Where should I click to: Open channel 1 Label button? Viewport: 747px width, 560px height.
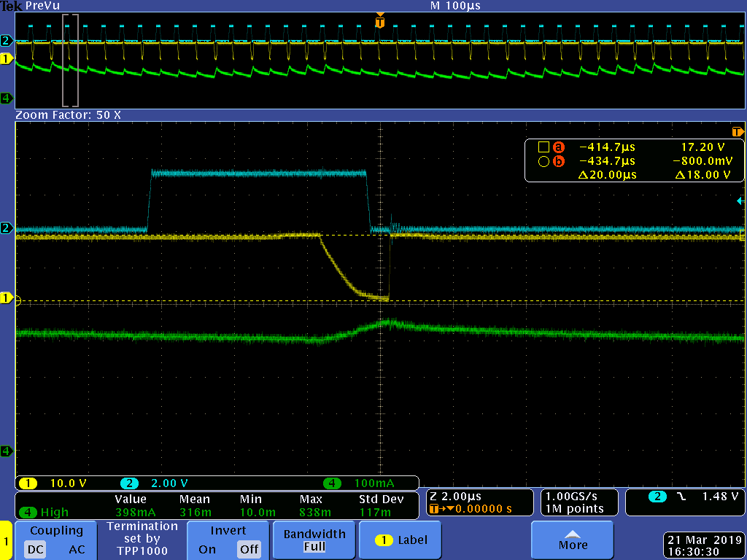point(400,539)
